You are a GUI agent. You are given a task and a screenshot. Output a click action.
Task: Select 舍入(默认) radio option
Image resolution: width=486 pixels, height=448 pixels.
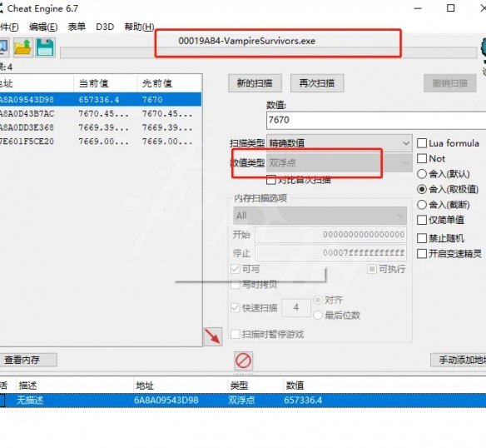[422, 174]
